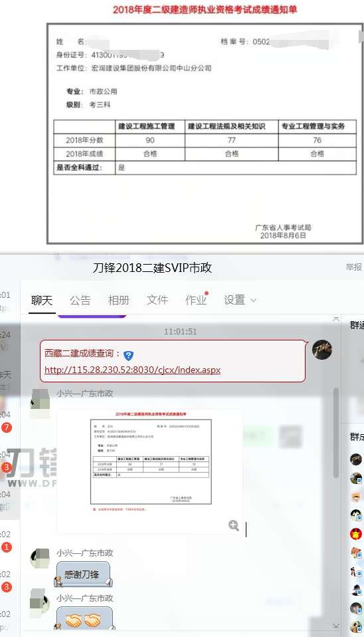364x637 pixels.
Task: Open the 作业 tab with red dot
Action: click(x=197, y=299)
